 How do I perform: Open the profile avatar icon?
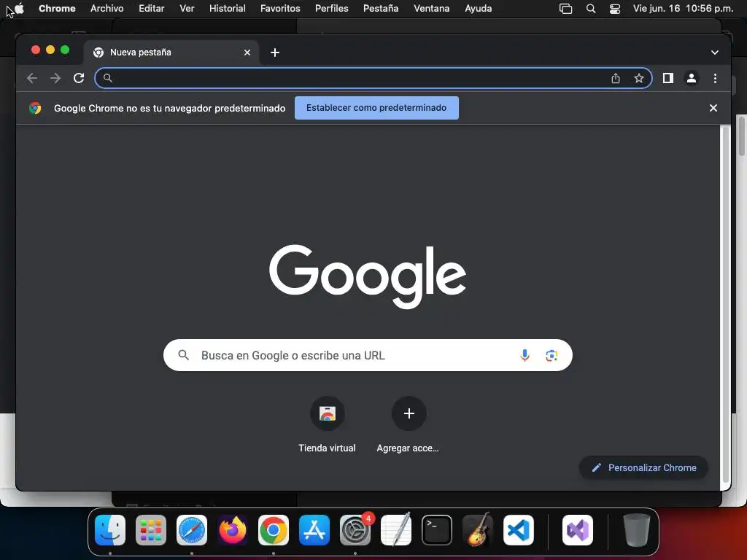click(x=692, y=78)
